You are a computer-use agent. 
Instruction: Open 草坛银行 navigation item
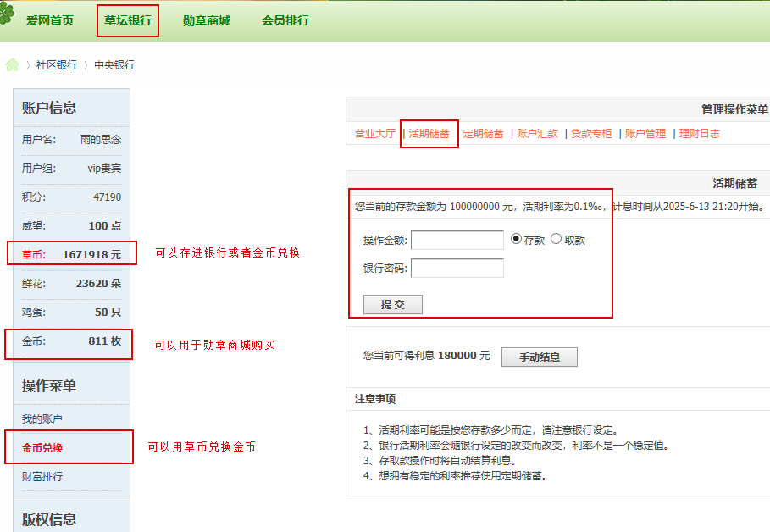point(128,20)
